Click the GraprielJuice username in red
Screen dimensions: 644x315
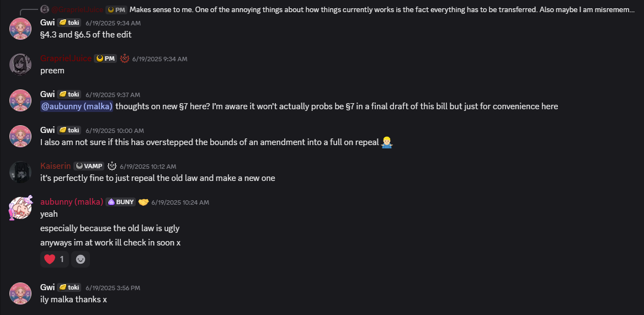[x=66, y=58]
